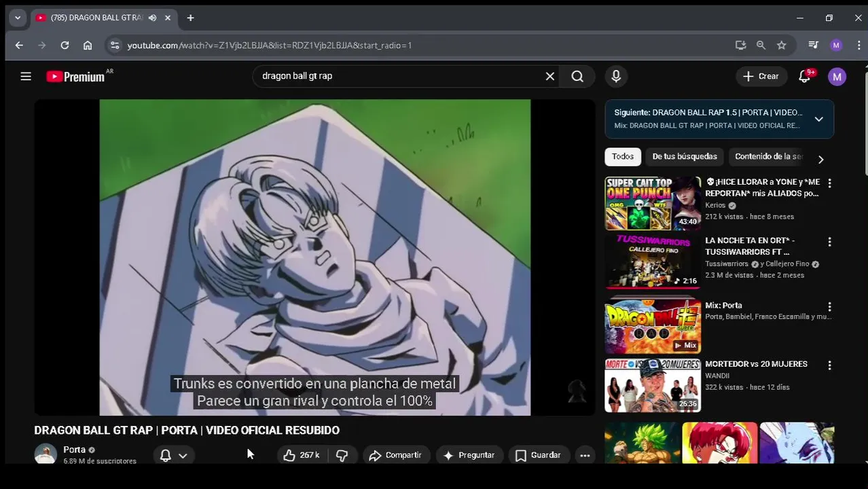This screenshot has height=489, width=868.
Task: Install app icon in address bar
Action: 740,46
